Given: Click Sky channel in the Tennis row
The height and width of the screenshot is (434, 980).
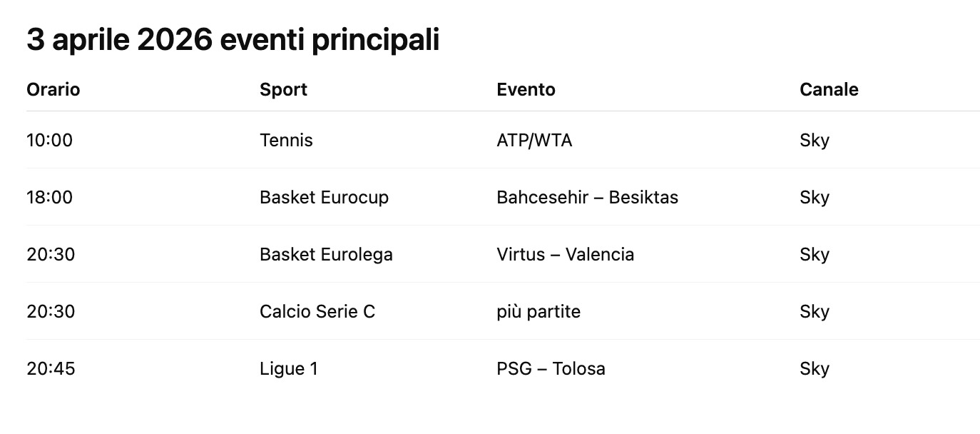Looking at the screenshot, I should click(x=815, y=141).
